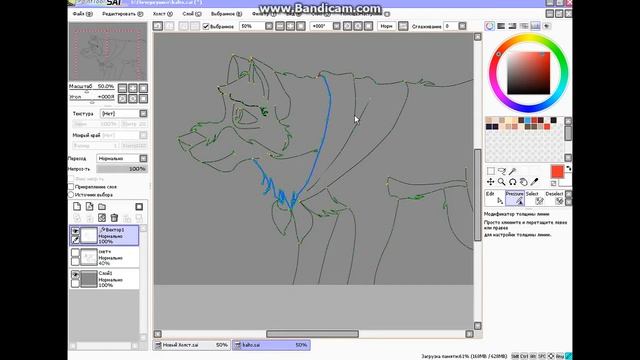This screenshot has width=640, height=360.
Task: Open the Редактировать menu
Action: pos(122,14)
